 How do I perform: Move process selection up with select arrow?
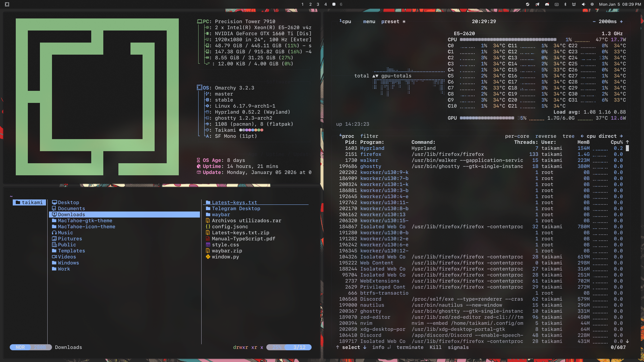pos(337,347)
